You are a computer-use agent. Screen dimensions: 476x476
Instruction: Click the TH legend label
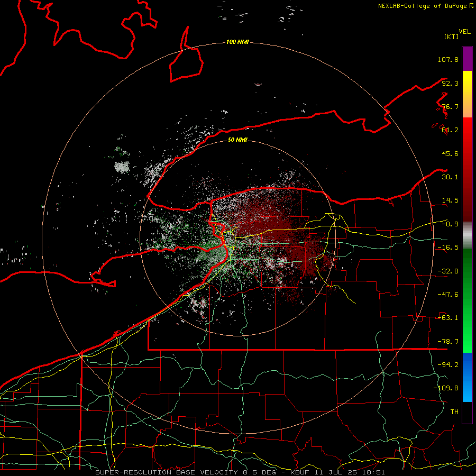tap(454, 412)
